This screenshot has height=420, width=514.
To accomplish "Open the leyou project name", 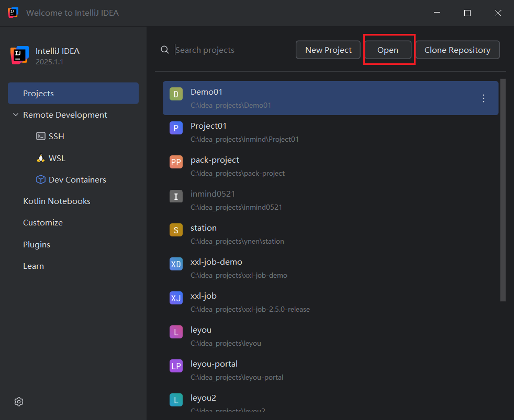I will [x=201, y=330].
